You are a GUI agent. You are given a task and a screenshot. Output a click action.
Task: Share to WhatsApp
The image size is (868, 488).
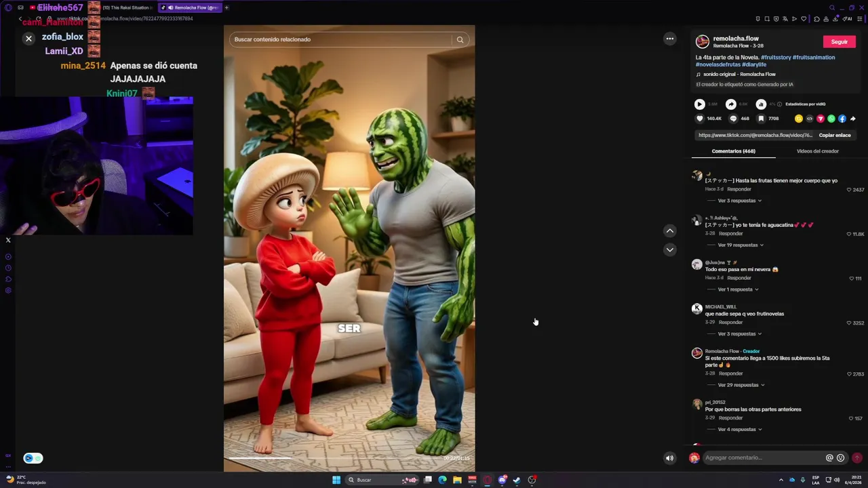831,119
